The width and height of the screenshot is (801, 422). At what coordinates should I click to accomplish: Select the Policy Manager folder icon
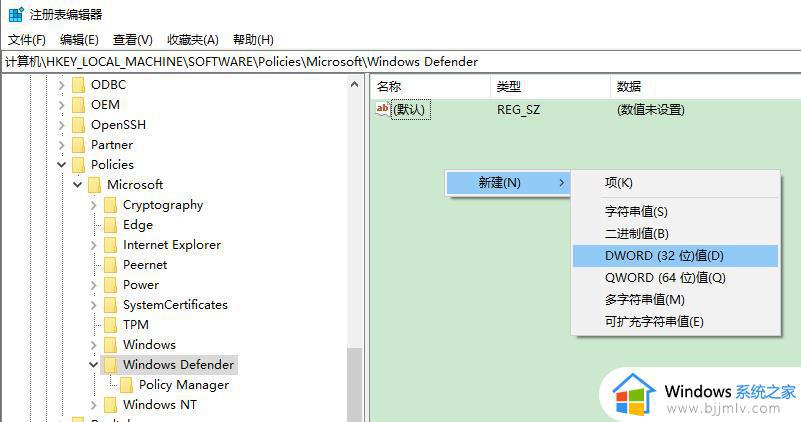tap(126, 385)
